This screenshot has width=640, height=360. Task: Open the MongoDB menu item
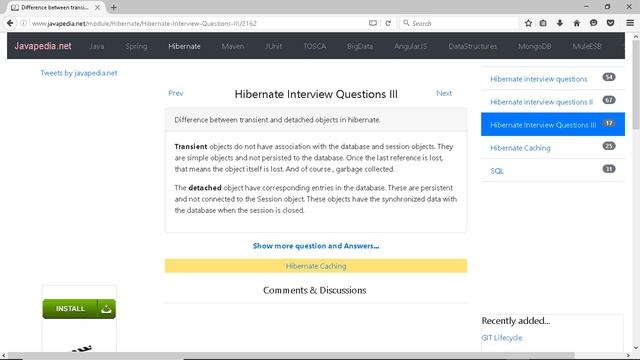(535, 46)
